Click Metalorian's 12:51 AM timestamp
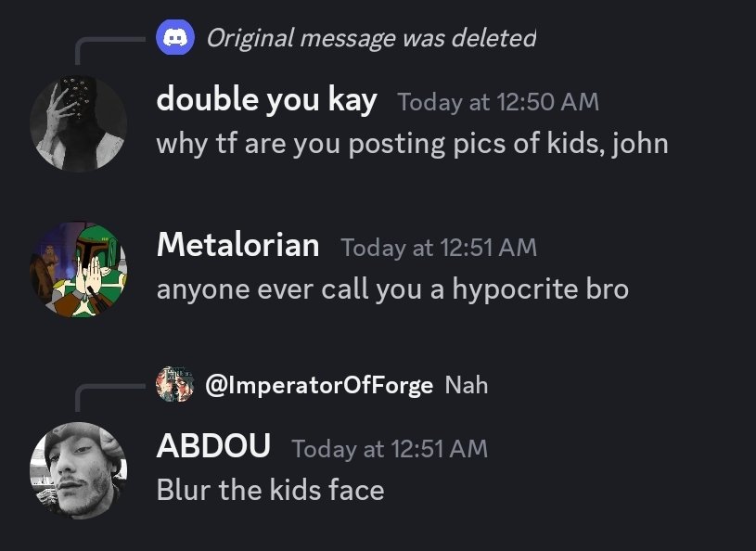The image size is (756, 551). [x=439, y=248]
